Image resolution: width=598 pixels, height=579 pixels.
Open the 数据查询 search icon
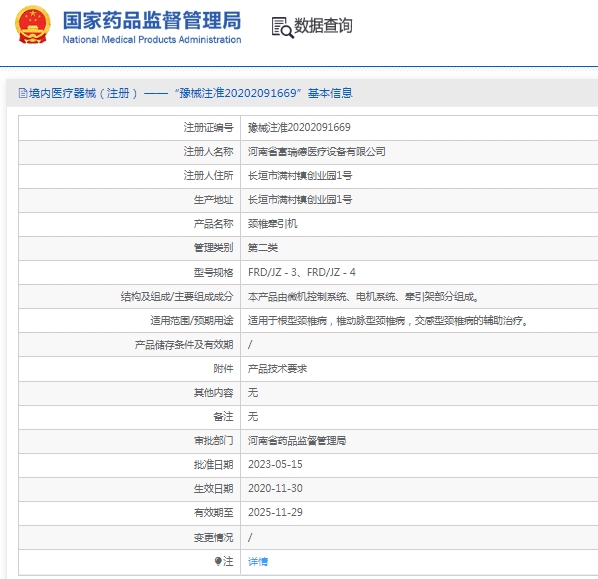(283, 27)
